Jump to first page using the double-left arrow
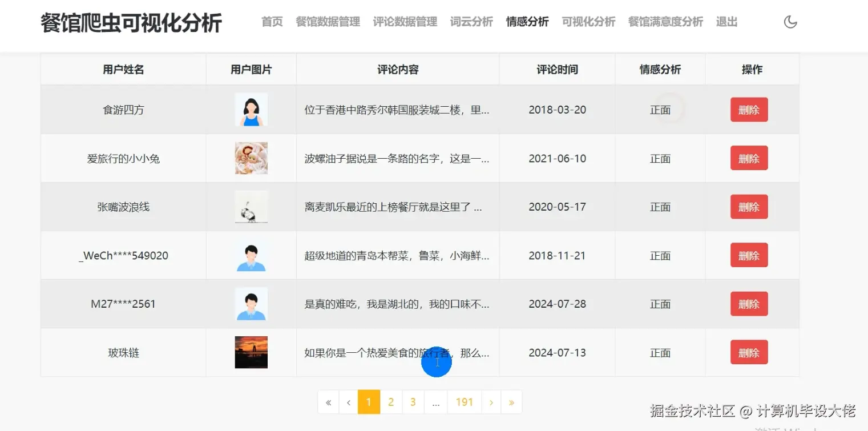Viewport: 868px width, 431px height. point(328,401)
